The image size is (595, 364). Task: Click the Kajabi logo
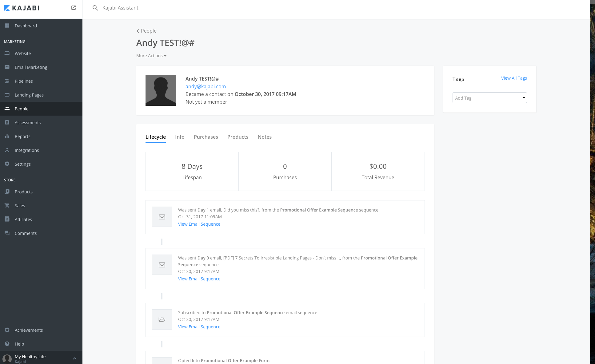tap(22, 8)
